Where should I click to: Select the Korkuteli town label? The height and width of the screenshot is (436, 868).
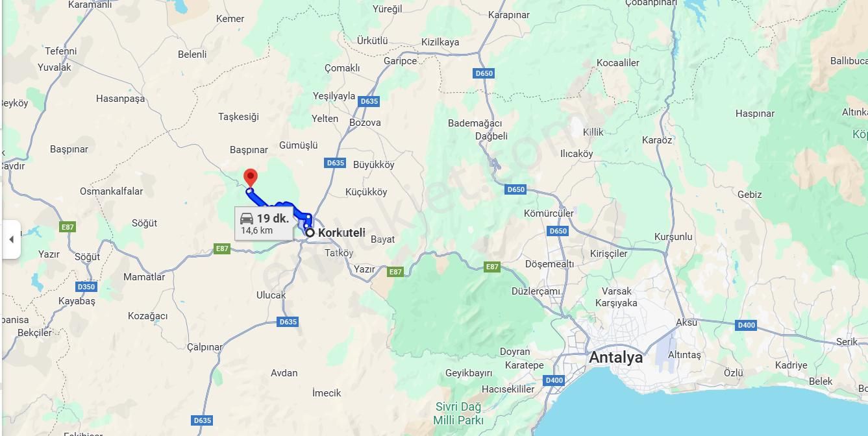click(341, 232)
